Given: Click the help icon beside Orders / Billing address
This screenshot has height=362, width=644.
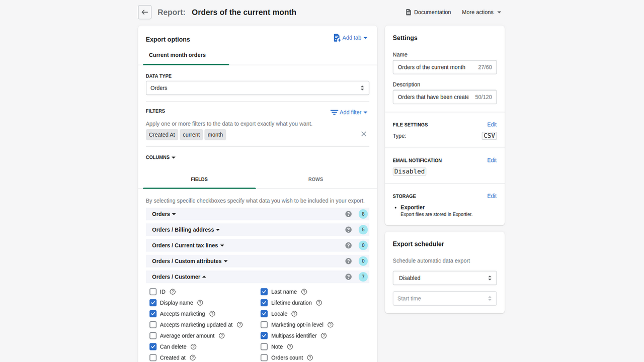Looking at the screenshot, I should 348,229.
